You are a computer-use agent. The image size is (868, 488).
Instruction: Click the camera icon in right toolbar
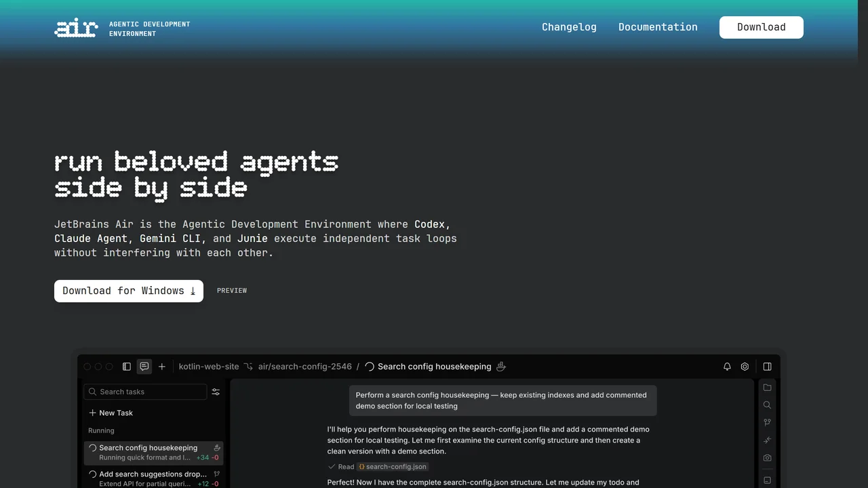click(x=767, y=457)
